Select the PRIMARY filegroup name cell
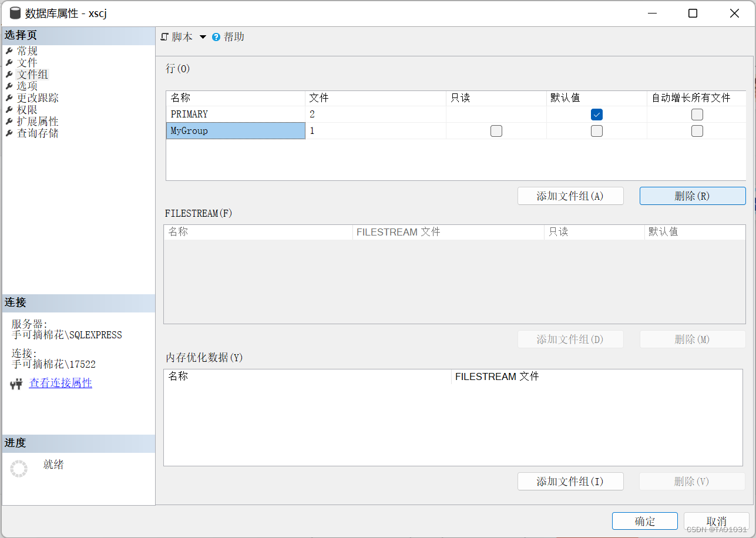756x538 pixels. [236, 115]
